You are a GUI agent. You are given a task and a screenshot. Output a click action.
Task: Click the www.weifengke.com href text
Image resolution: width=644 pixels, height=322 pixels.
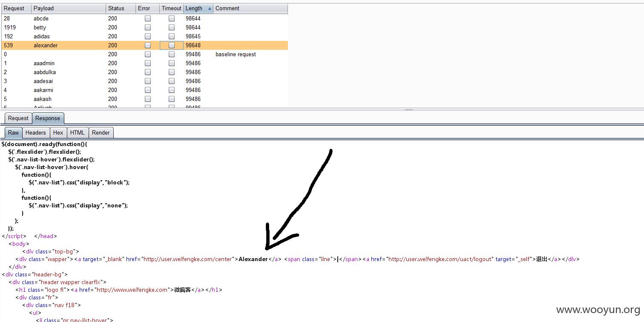[132, 290]
